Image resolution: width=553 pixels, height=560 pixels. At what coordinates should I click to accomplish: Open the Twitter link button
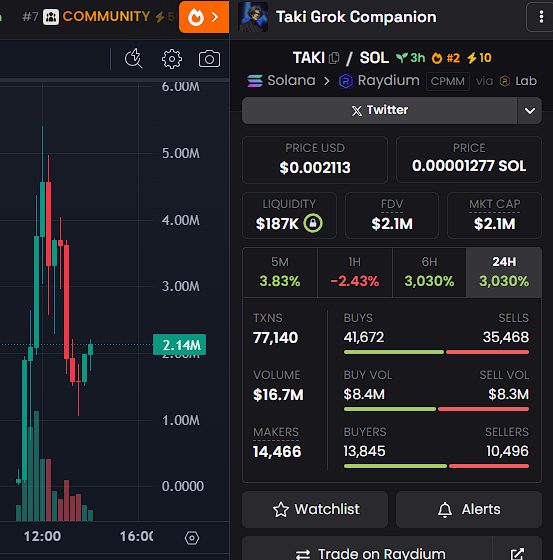(x=379, y=110)
